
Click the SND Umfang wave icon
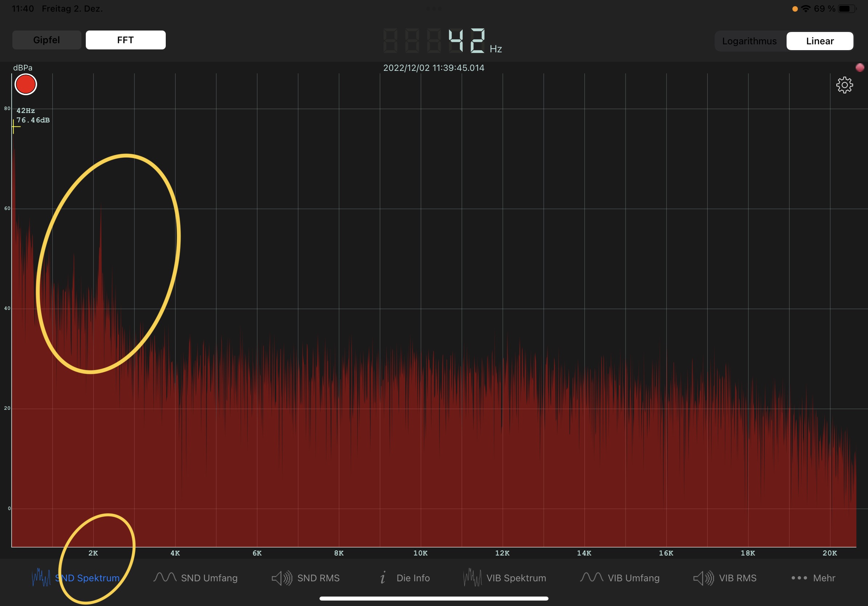coord(165,578)
